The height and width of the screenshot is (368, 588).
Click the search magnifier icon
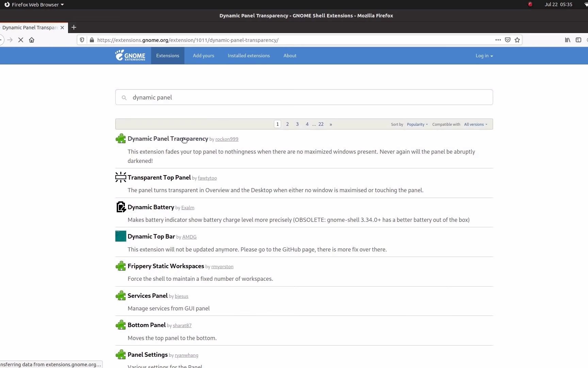[x=124, y=98]
